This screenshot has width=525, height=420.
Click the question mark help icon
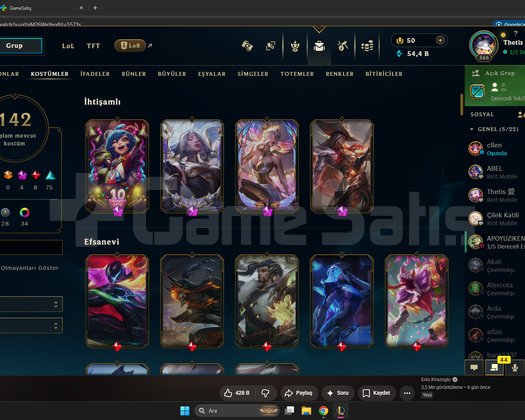(515, 33)
